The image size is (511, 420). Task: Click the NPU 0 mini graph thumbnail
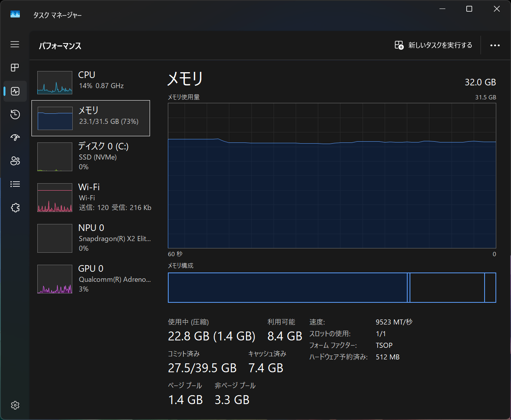(55, 238)
